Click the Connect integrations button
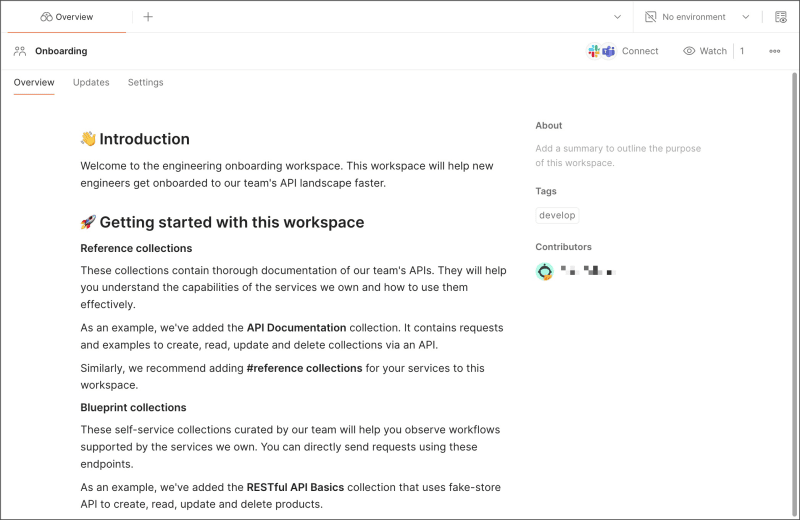Viewport: 800px width, 520px height. pos(640,51)
